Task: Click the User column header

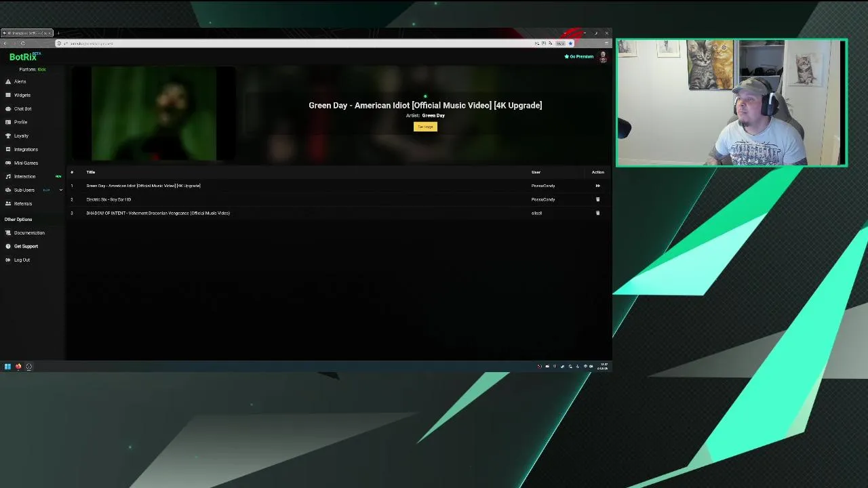Action: click(536, 172)
